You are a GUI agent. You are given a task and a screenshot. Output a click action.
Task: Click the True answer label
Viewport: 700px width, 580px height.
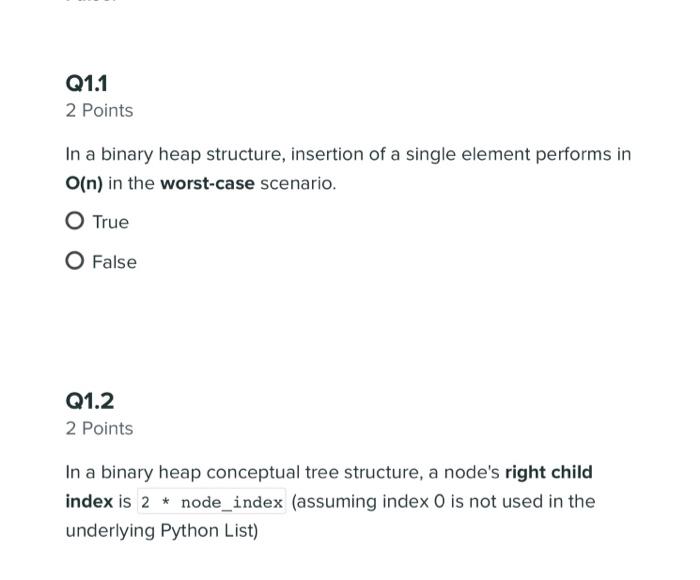tap(110, 222)
